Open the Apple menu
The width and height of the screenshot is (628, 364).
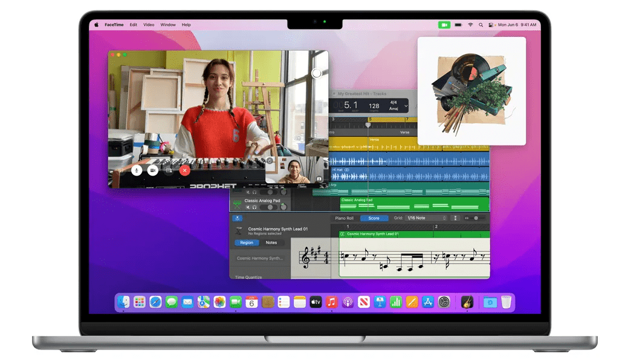pyautogui.click(x=97, y=25)
